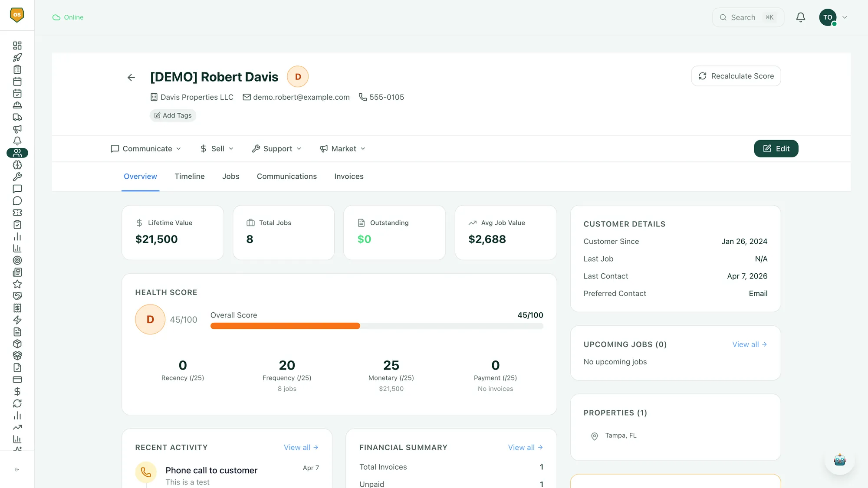
Task: Open the credit card icon in sidebar
Action: (x=17, y=380)
